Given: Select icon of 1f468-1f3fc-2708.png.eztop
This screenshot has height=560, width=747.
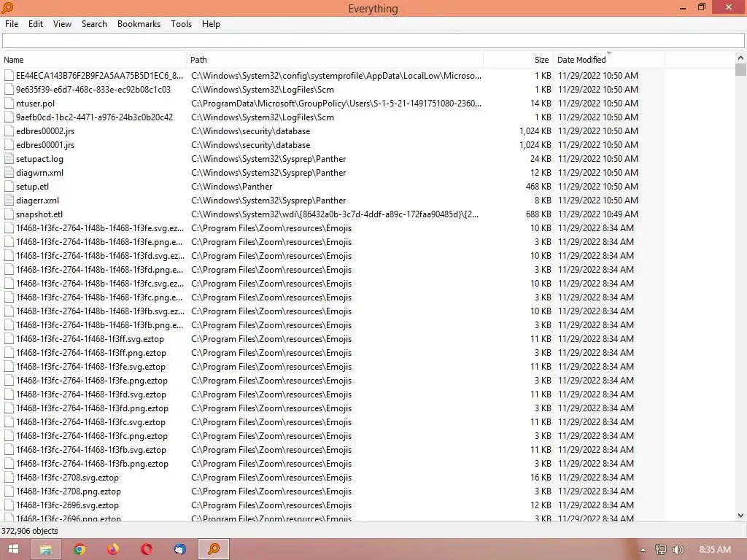Looking at the screenshot, I should [9, 491].
